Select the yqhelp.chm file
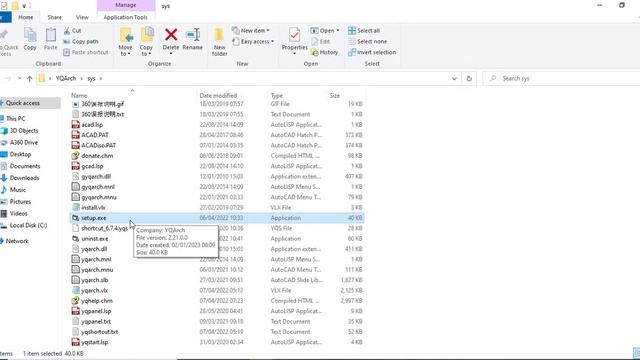The height and width of the screenshot is (360, 640). 217,301
